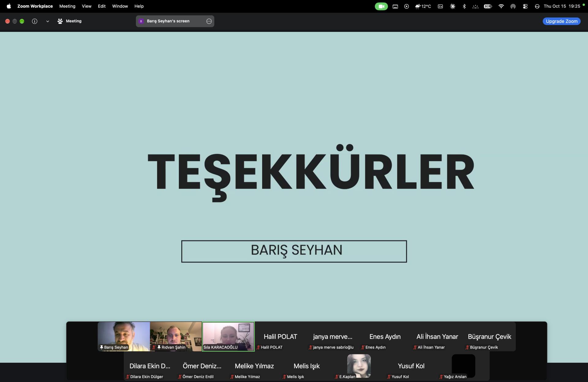Screen dimensions: 588x382
Task: Click the weather 12°C menu item
Action: coord(423,6)
